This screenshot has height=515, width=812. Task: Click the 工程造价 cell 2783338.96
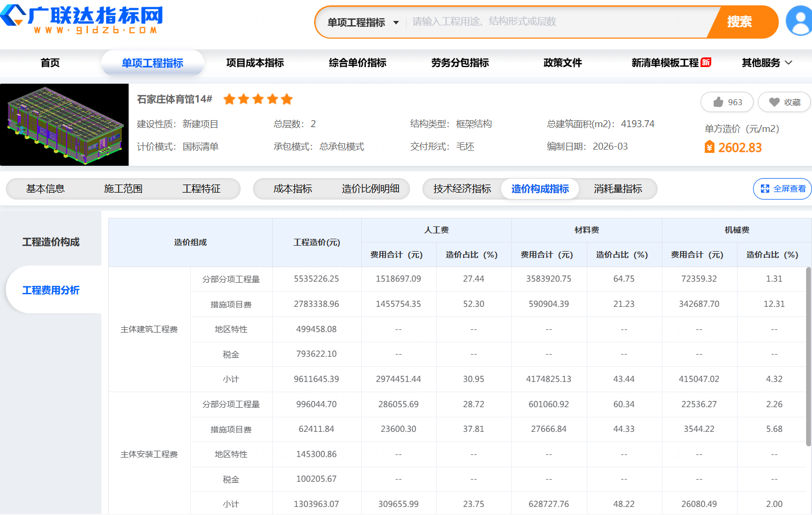pyautogui.click(x=317, y=304)
